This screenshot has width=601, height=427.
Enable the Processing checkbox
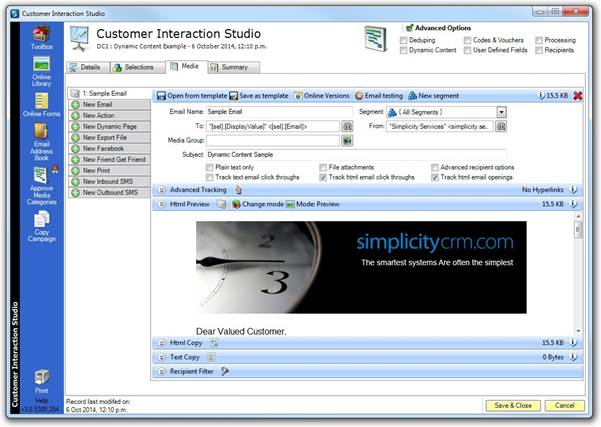(x=539, y=40)
